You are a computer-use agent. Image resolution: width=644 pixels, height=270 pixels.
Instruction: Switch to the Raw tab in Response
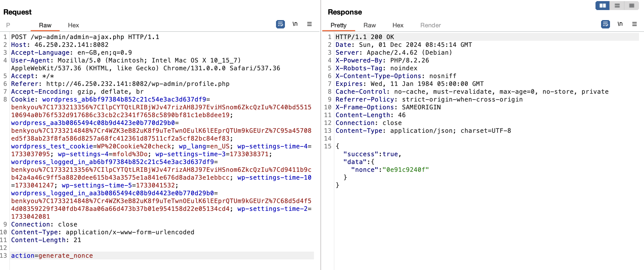point(370,25)
